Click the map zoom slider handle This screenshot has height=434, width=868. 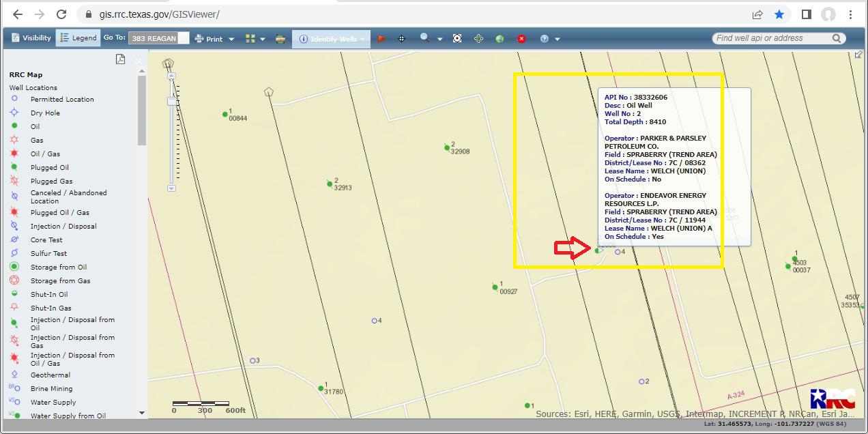(x=171, y=101)
